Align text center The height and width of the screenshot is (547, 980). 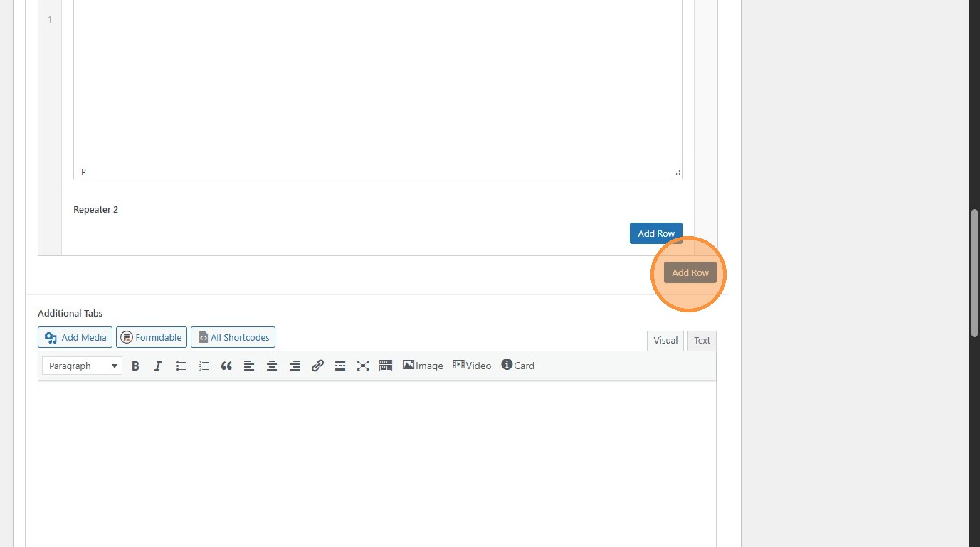(272, 366)
